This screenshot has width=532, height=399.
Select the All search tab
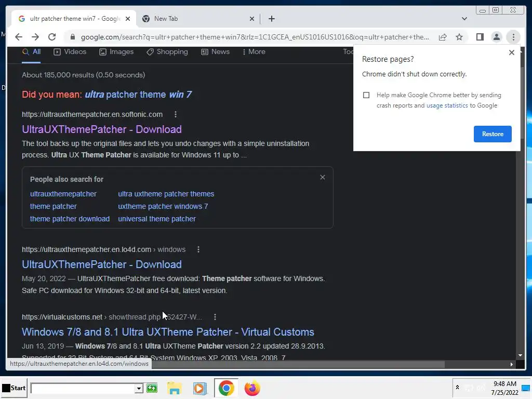pos(31,52)
